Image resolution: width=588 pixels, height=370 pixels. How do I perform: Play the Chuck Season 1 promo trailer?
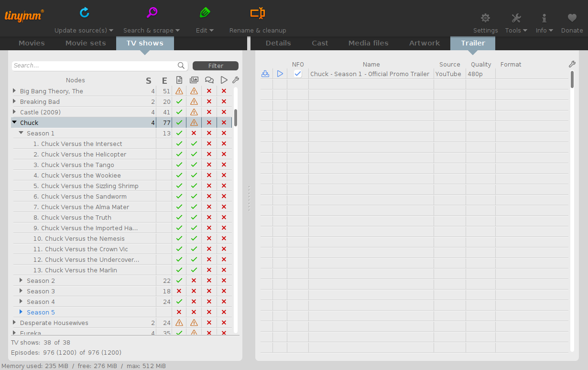[280, 74]
